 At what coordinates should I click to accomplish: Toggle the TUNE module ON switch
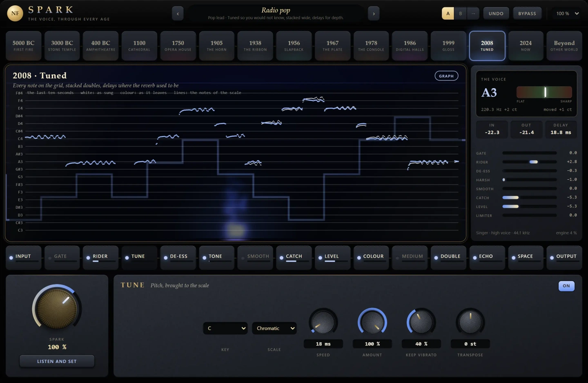click(566, 286)
